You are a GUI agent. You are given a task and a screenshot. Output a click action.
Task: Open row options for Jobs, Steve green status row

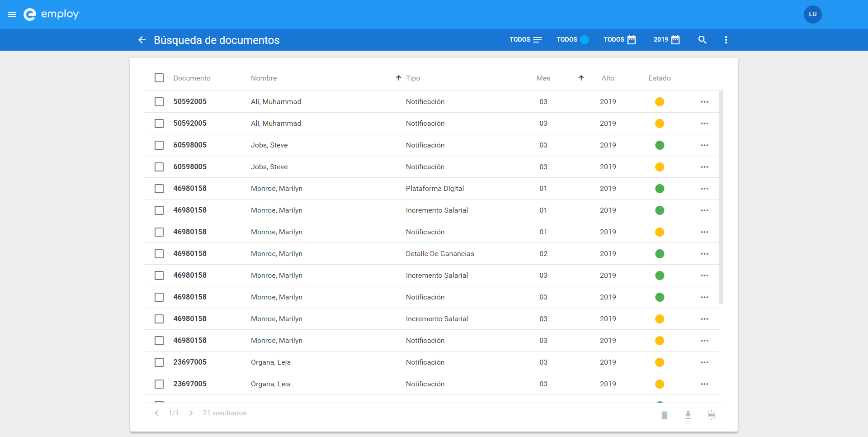pos(704,145)
